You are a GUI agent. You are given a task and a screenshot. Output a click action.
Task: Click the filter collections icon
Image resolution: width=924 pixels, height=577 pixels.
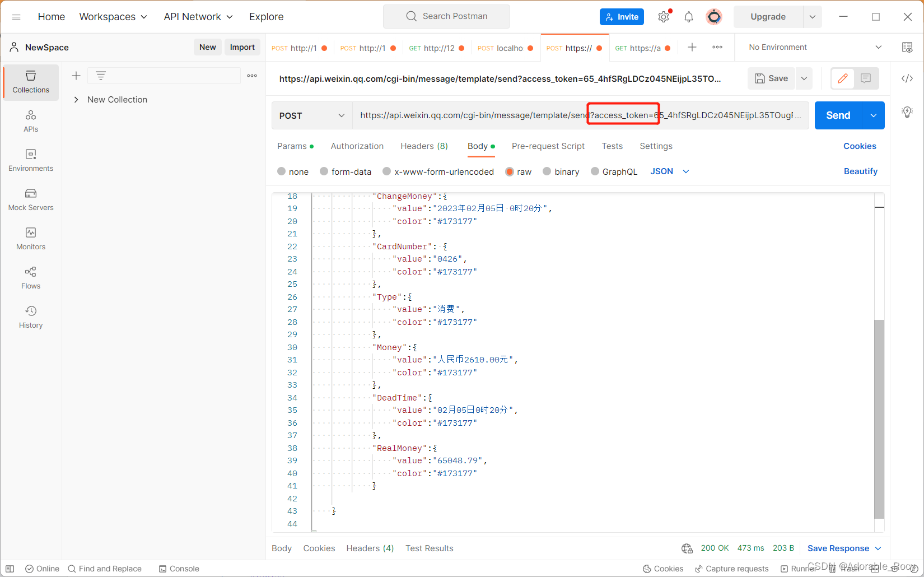[101, 76]
